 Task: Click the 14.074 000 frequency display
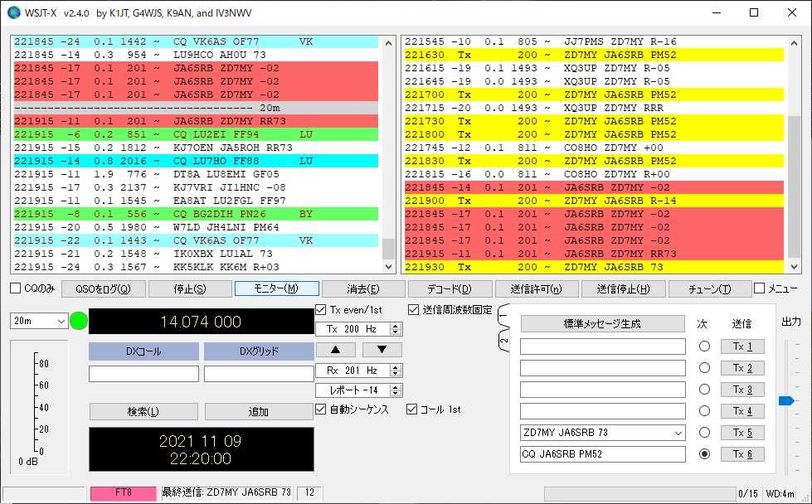[201, 322]
